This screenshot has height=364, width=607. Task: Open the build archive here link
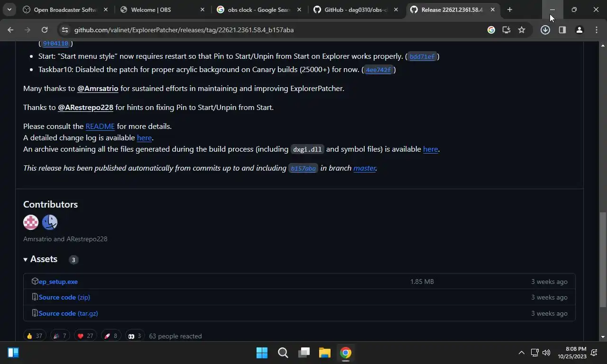[431, 149]
